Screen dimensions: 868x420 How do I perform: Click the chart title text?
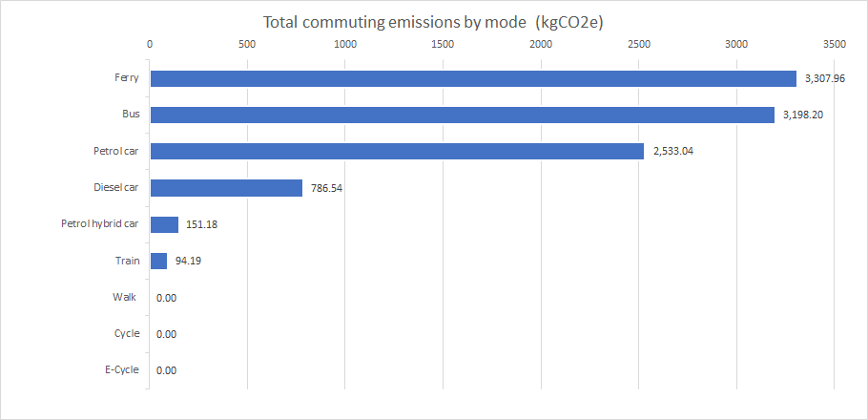coord(435,21)
